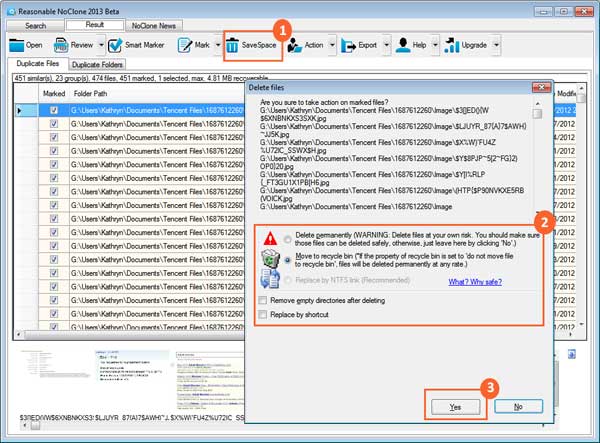
Task: Click the preview strip scrollbar thumb
Action: point(35,425)
